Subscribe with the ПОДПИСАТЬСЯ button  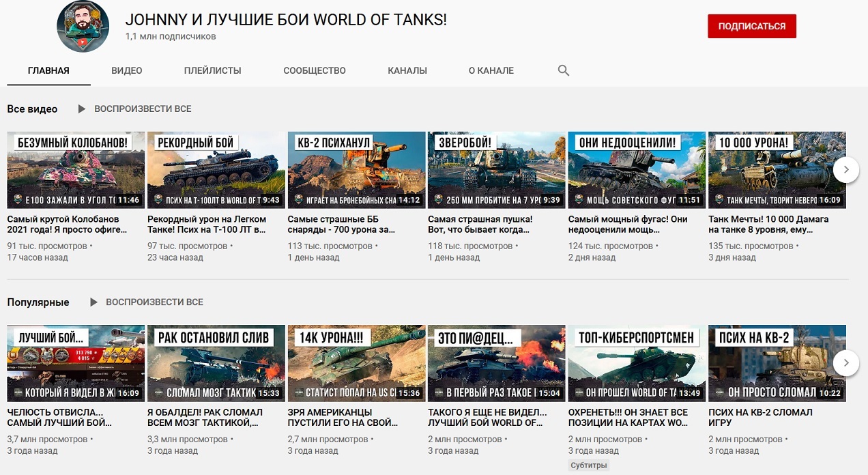click(x=752, y=26)
